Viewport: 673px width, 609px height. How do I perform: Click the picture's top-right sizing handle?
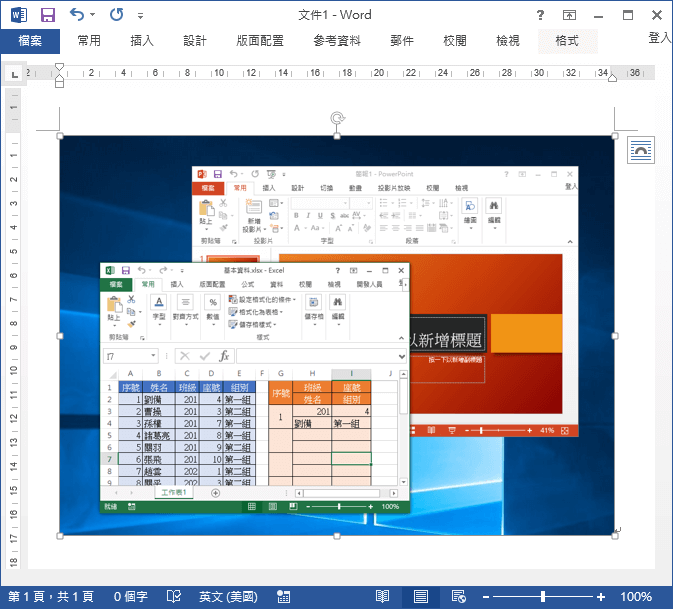(615, 136)
